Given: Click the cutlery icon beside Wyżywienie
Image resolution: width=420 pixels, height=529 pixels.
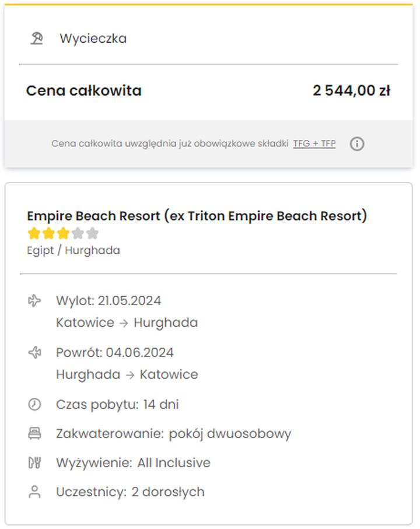Looking at the screenshot, I should (x=36, y=463).
